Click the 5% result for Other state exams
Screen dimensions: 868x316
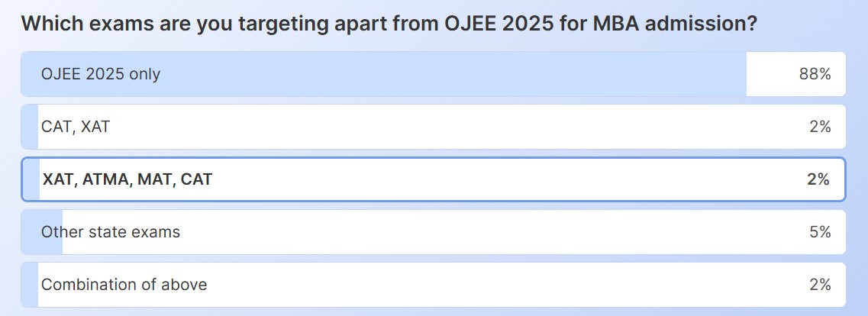[x=820, y=232]
